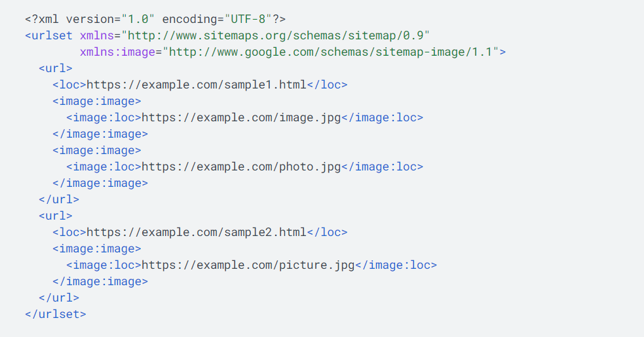
Task: Click the picture.jpg URL
Action: 248,265
